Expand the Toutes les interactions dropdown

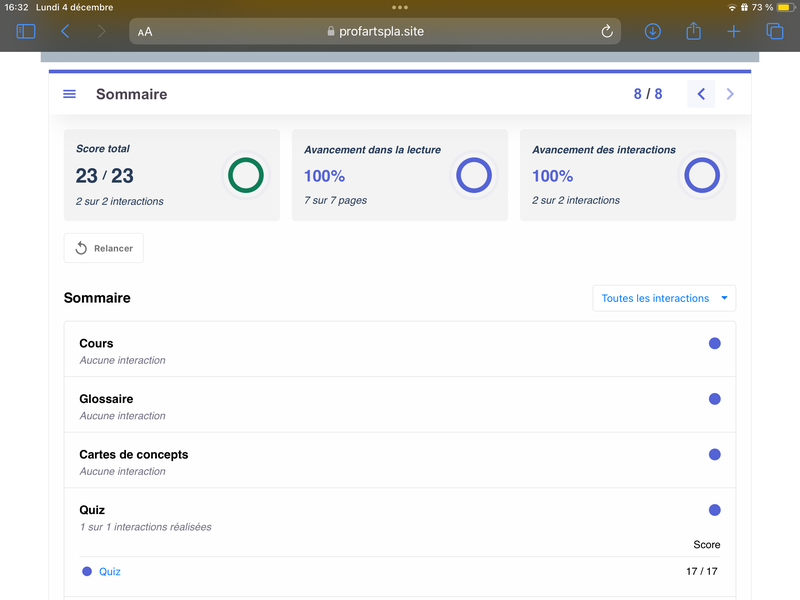coord(664,298)
